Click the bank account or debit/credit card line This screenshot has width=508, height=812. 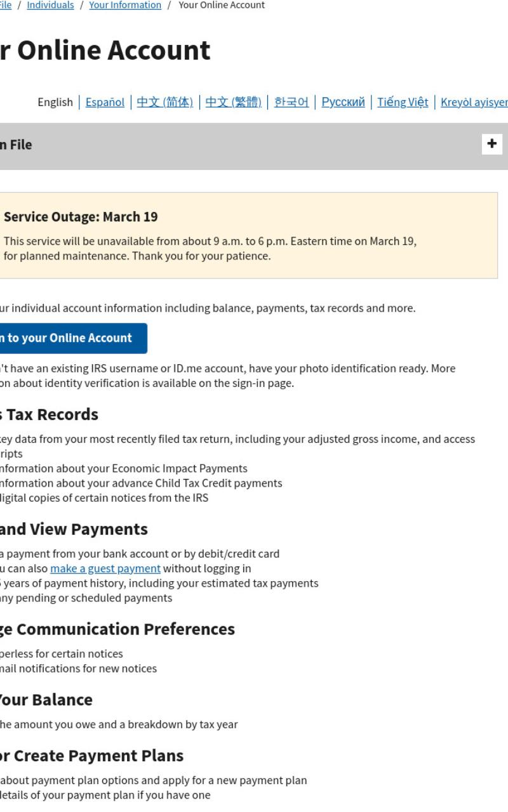[x=140, y=554]
